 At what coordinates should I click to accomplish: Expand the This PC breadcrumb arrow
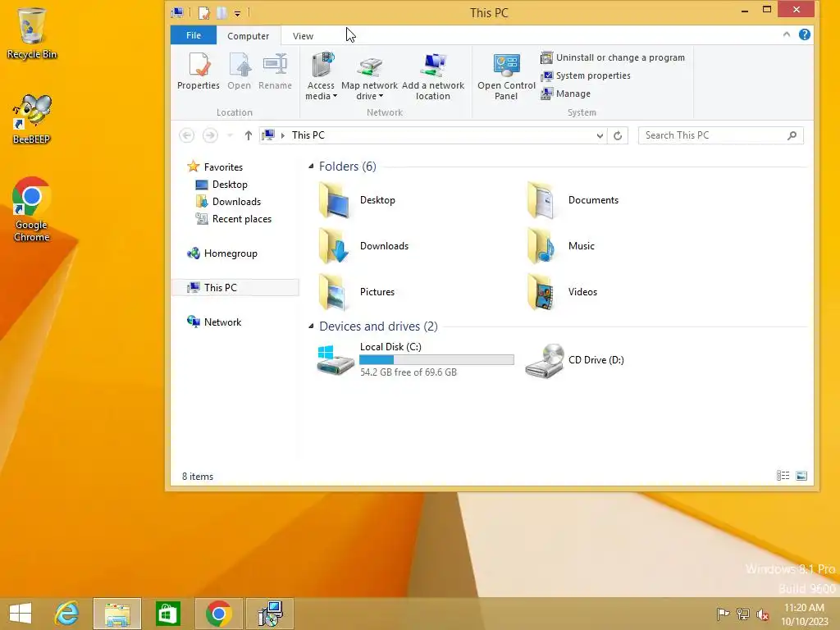283,135
